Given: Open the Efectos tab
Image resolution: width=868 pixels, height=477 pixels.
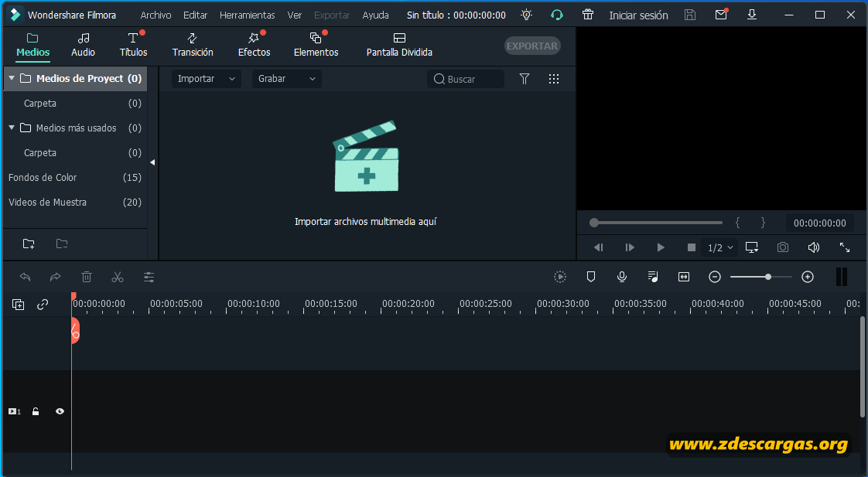Looking at the screenshot, I should (254, 45).
